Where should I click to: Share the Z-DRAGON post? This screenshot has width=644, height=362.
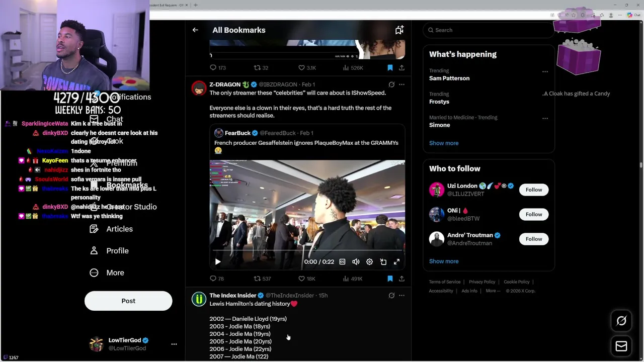point(401,279)
